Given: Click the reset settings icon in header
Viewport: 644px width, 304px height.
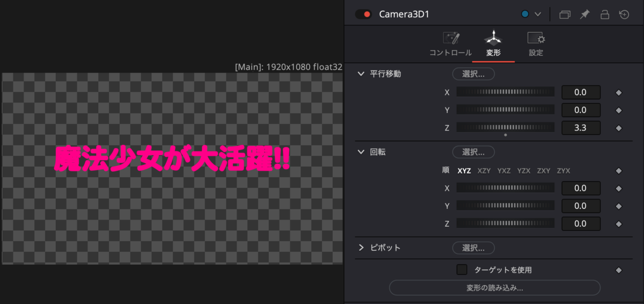Looking at the screenshot, I should 624,15.
